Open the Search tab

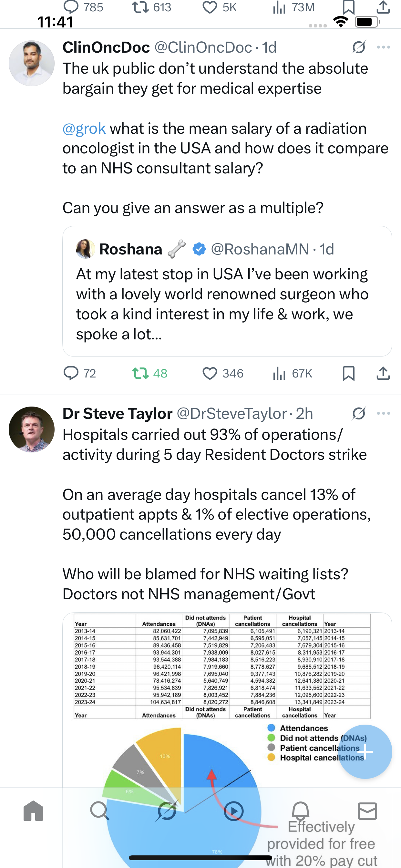coord(100,811)
